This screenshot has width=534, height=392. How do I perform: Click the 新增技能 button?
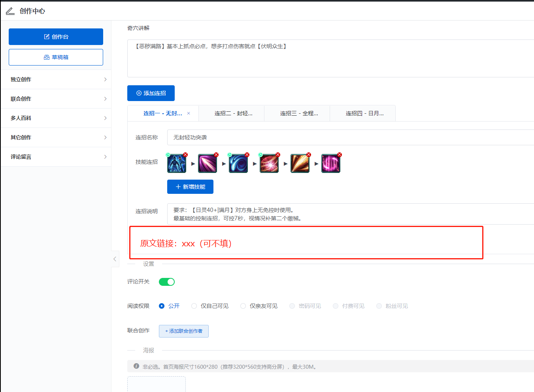(x=190, y=186)
